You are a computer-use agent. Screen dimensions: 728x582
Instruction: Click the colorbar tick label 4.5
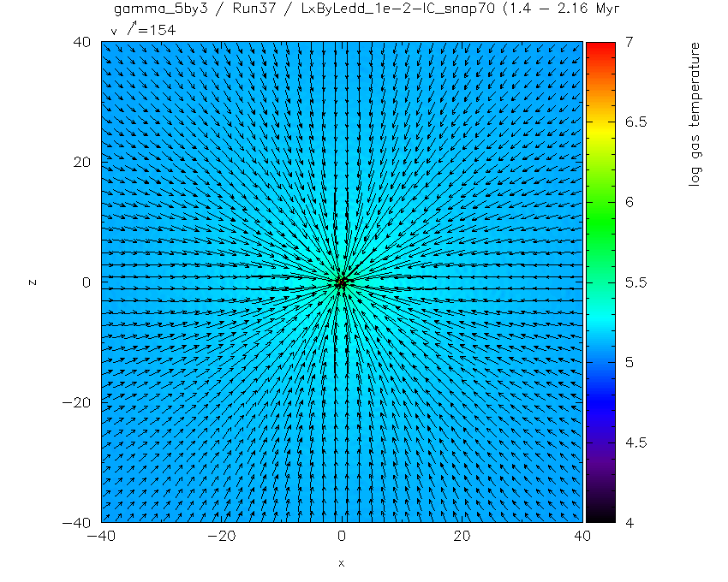636,442
